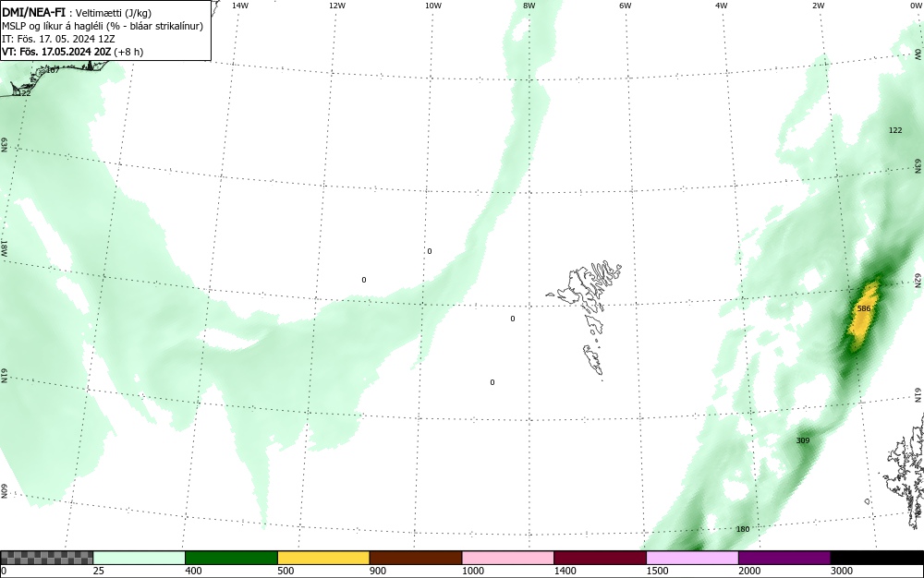Viewport: 924px width, 578px height.
Task: Click the MSLP og líkur á hagléli text
Action: [103, 26]
